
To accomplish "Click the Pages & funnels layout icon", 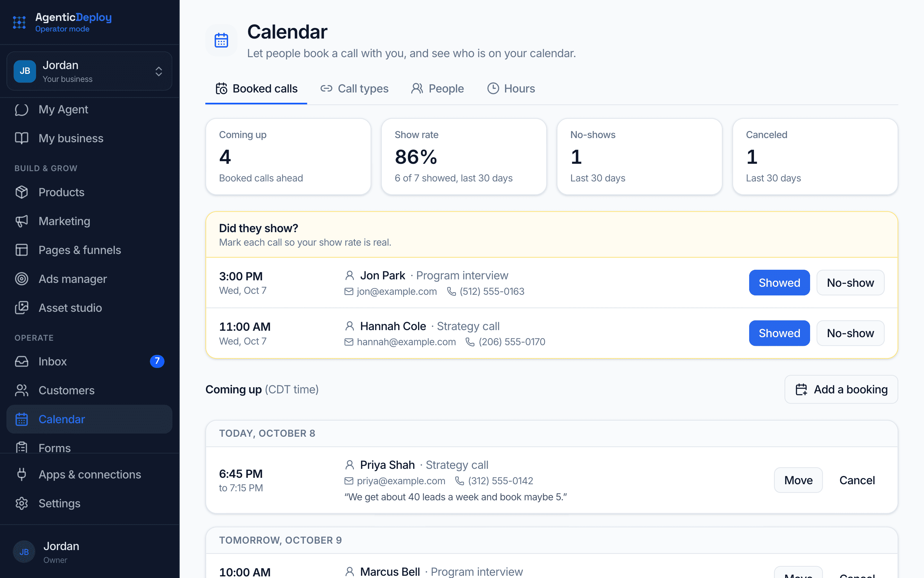I will pyautogui.click(x=22, y=250).
